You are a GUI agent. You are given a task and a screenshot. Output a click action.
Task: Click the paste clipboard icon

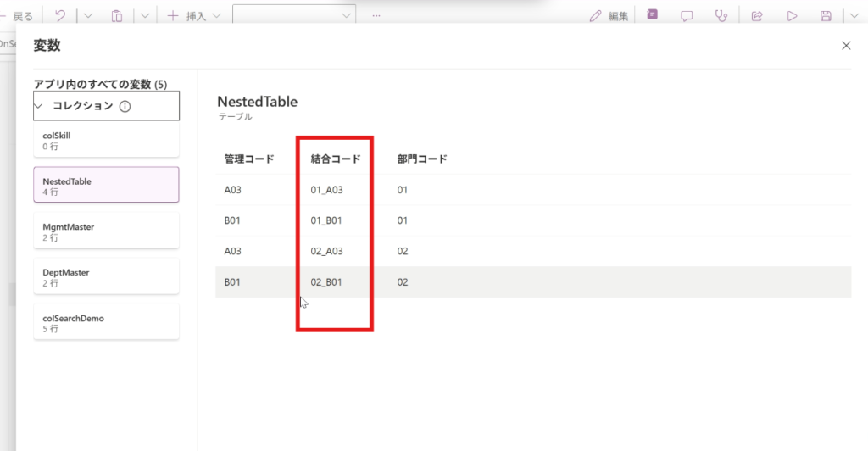pyautogui.click(x=117, y=15)
